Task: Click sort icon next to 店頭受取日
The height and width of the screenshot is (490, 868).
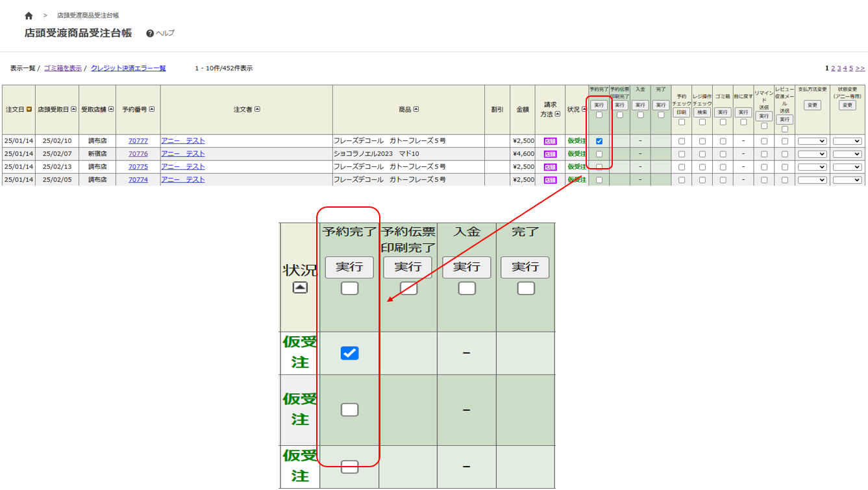Action: [x=73, y=110]
